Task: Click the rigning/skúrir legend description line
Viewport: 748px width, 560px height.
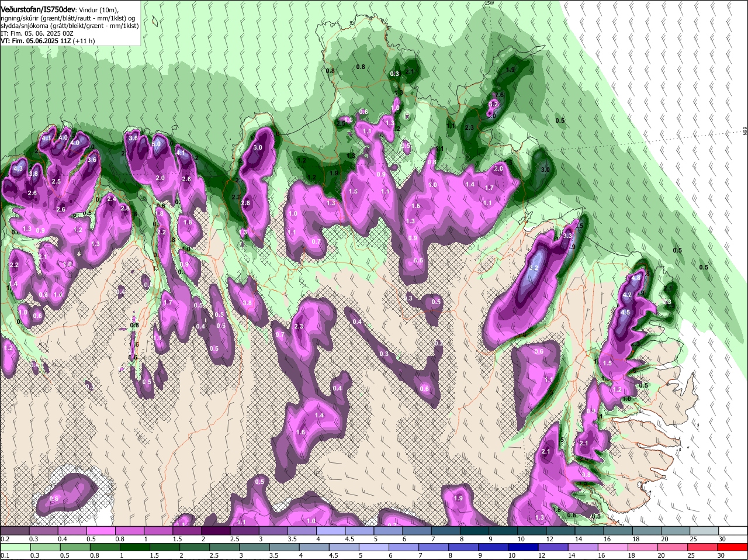Action: click(68, 18)
